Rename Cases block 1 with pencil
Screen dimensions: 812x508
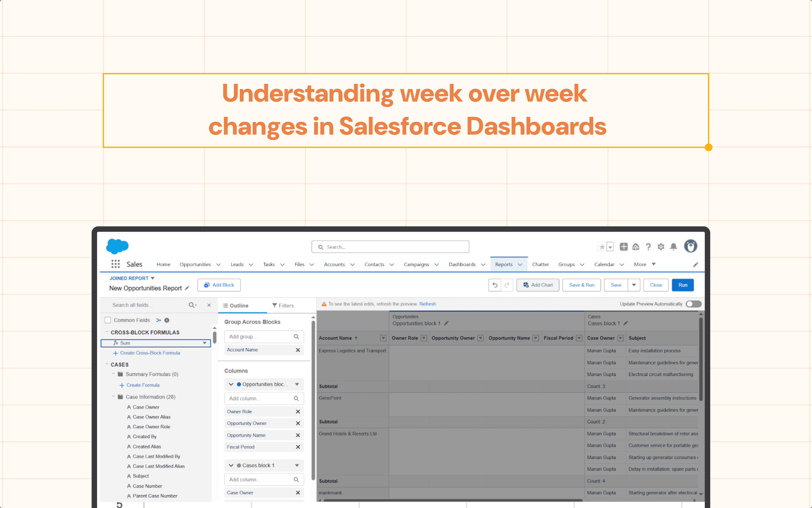point(625,323)
